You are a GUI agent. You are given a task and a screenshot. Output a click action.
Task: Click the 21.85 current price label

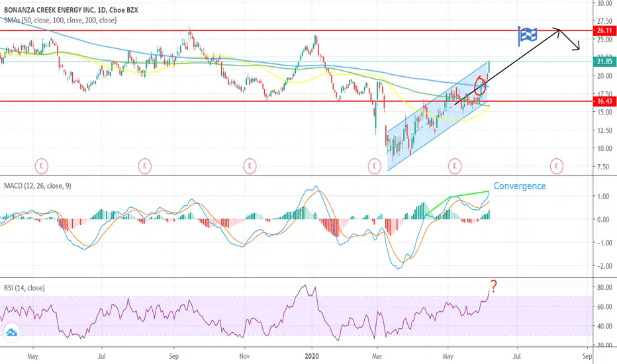[x=604, y=62]
